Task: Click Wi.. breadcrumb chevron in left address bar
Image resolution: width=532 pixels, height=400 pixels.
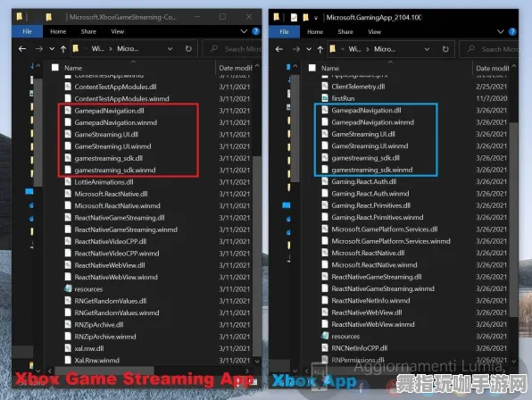Action: [x=111, y=49]
